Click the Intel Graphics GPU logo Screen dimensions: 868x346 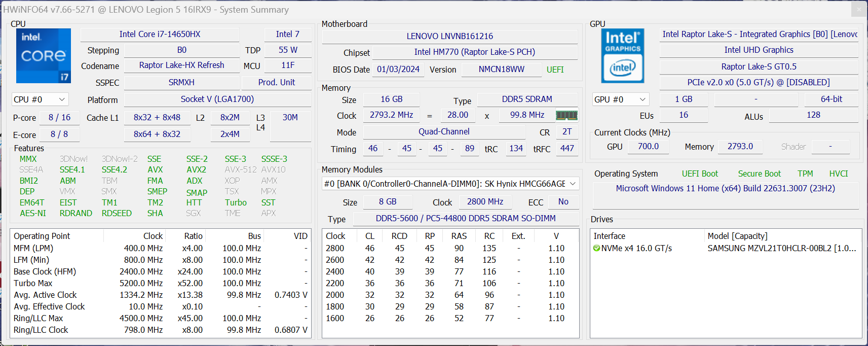(623, 56)
